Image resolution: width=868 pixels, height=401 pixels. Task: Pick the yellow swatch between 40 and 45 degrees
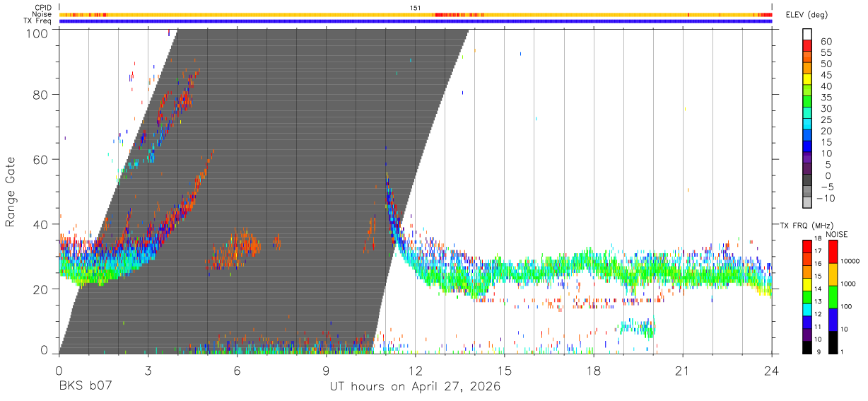(x=807, y=81)
